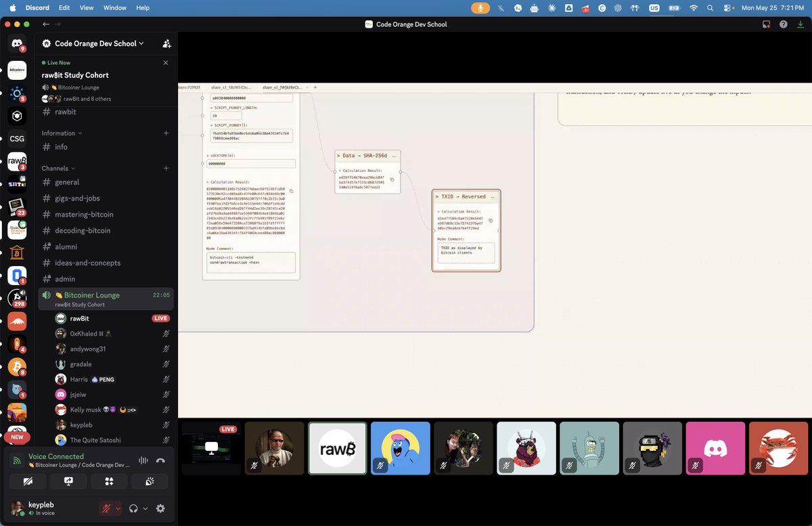Open audio output options arrow
Screen dimensions: 812x526
click(x=145, y=508)
